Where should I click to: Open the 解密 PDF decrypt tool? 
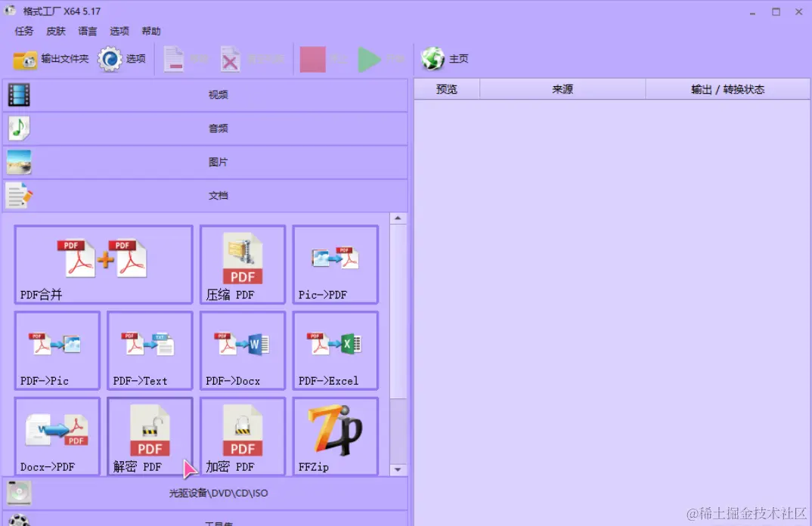[x=150, y=436]
